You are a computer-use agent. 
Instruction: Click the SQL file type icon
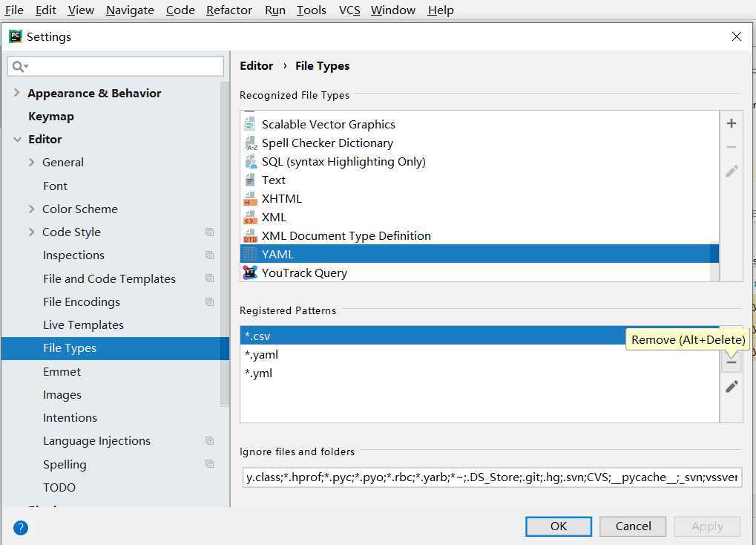tap(251, 162)
